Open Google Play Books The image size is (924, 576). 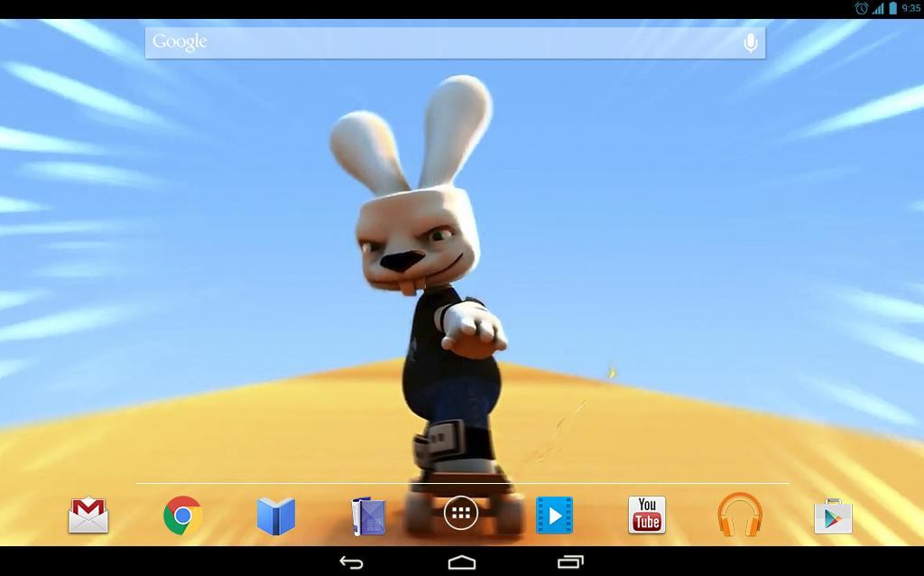tap(276, 516)
